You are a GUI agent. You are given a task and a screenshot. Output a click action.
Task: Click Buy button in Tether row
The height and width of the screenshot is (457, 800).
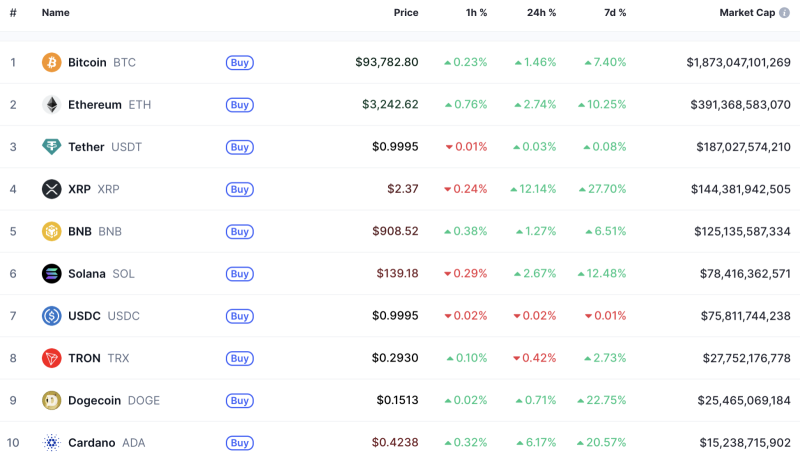click(240, 147)
